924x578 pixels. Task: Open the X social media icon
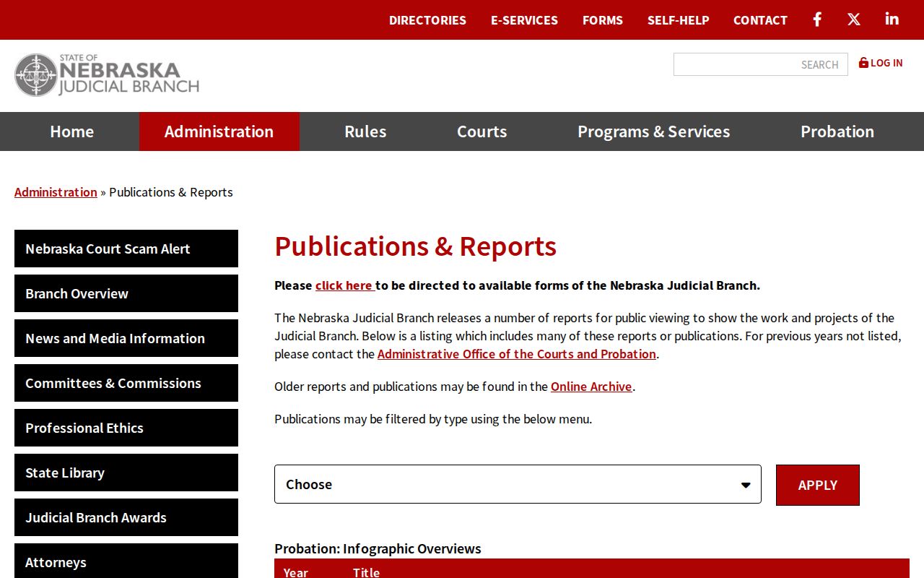[x=854, y=20]
